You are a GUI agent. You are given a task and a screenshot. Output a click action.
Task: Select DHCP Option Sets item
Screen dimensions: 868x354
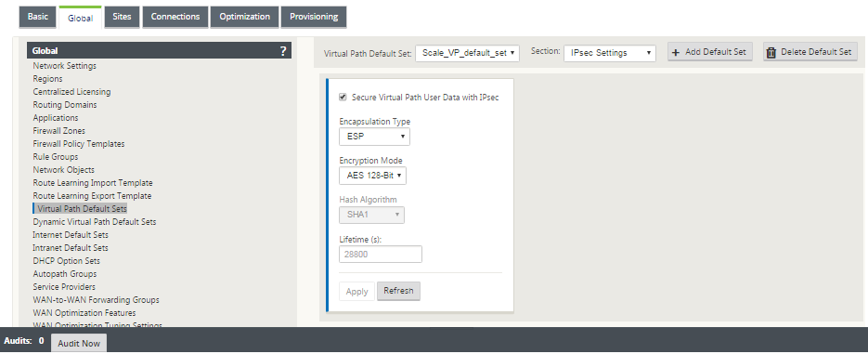pos(67,261)
